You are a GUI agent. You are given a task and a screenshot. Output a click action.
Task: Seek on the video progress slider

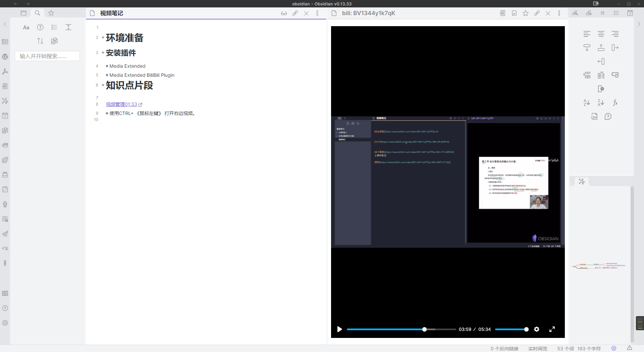(401, 330)
